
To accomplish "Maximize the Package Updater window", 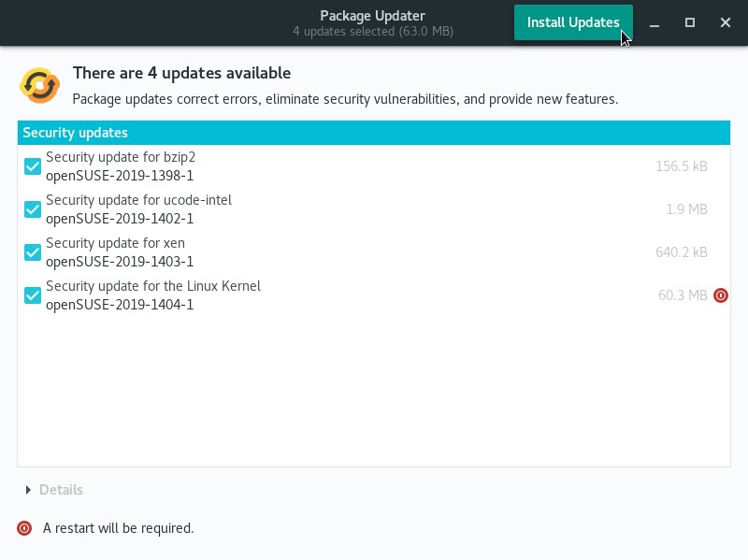I will coord(690,22).
